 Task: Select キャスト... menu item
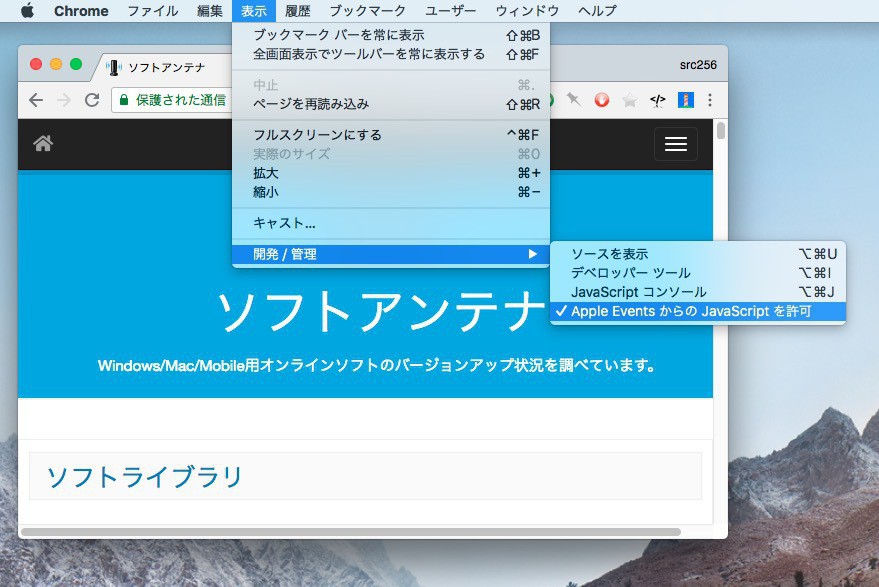(391, 223)
